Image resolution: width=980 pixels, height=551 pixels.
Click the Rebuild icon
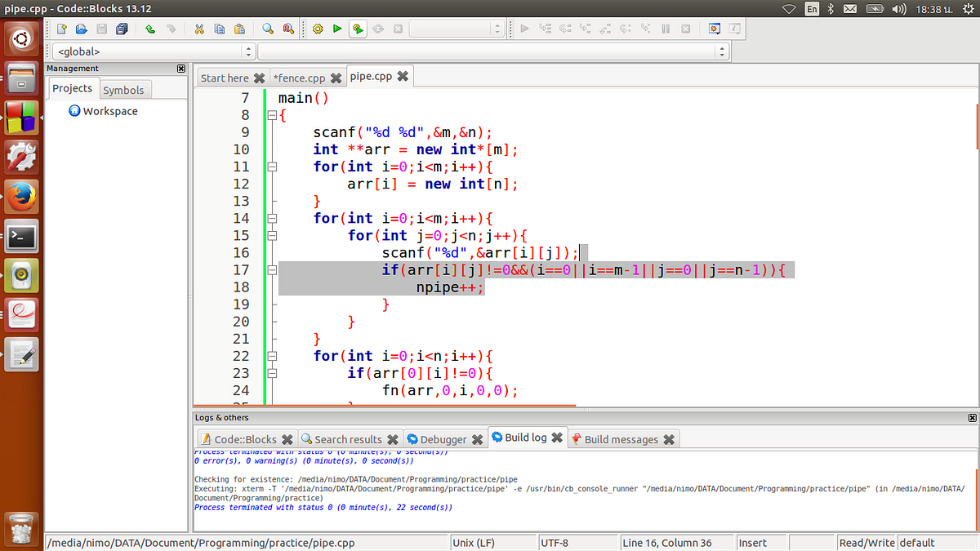click(378, 29)
